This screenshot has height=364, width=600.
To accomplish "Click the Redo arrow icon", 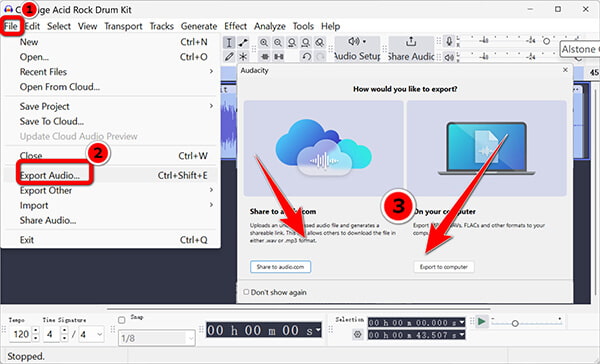I will click(x=320, y=57).
